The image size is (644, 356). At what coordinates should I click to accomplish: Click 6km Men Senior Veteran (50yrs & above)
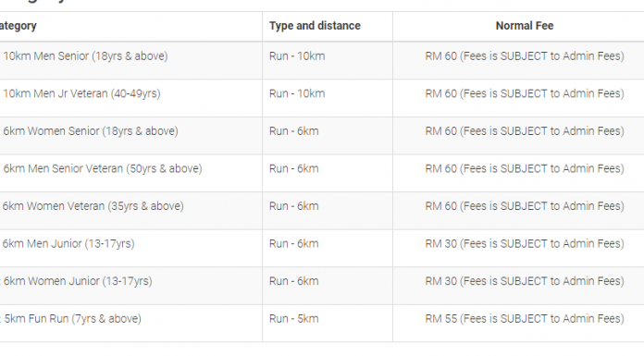click(x=103, y=169)
